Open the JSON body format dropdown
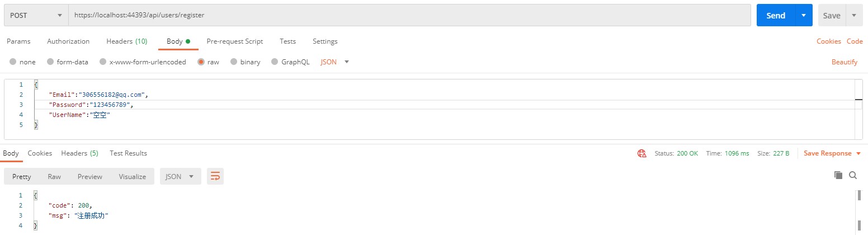This screenshot has width=868, height=235. [334, 62]
